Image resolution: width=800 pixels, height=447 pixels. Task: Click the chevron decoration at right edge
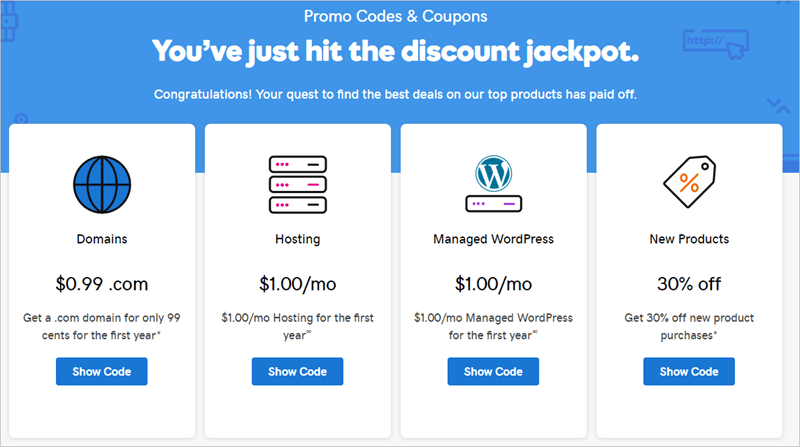(x=779, y=106)
